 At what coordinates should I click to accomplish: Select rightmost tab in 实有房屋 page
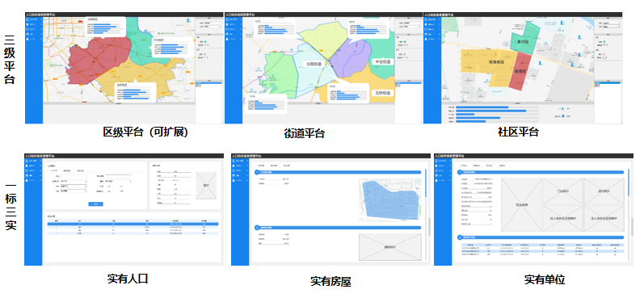tap(286, 166)
